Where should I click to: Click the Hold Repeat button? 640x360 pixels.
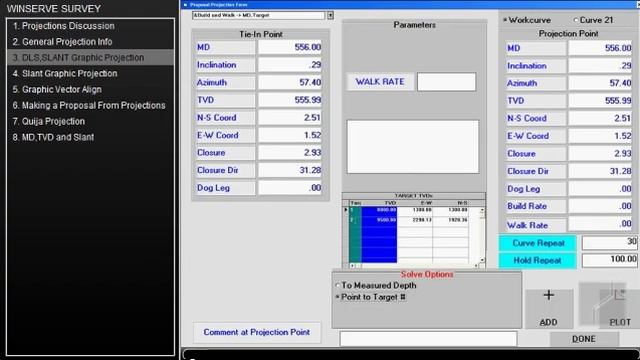click(538, 260)
